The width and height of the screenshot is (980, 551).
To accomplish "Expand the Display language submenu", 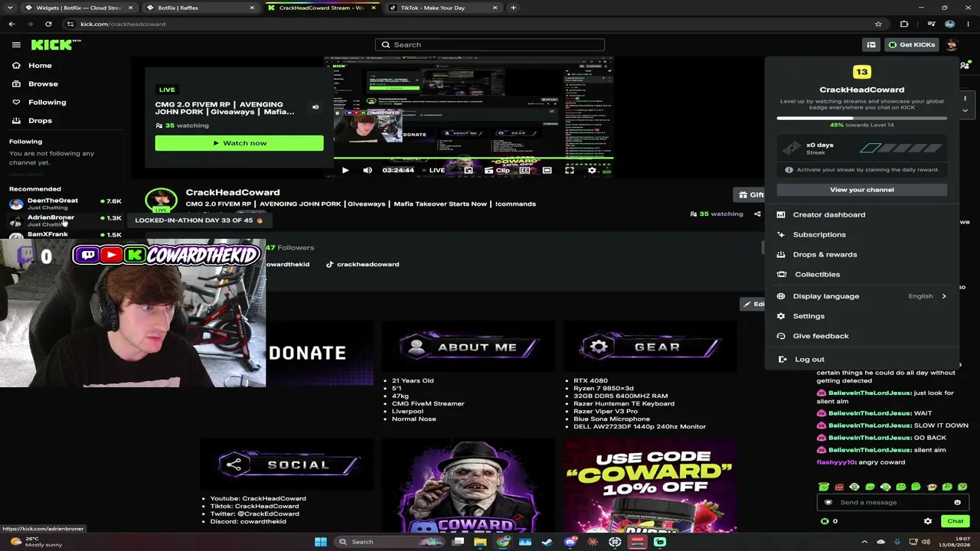I will [x=862, y=296].
